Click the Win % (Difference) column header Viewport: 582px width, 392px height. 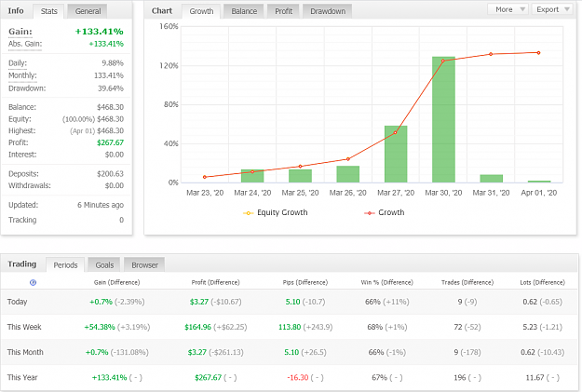tap(386, 282)
